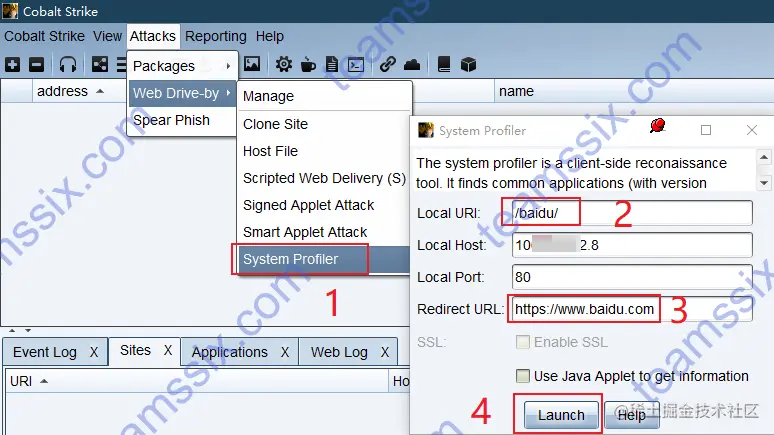Click the cloud icon in the toolbar
The width and height of the screenshot is (774, 435).
click(412, 65)
